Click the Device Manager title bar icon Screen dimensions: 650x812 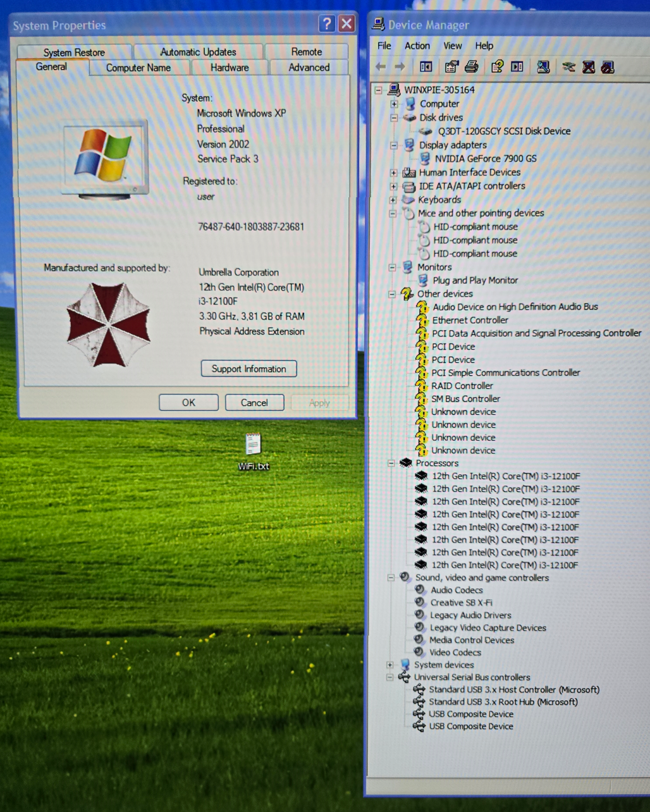[378, 25]
